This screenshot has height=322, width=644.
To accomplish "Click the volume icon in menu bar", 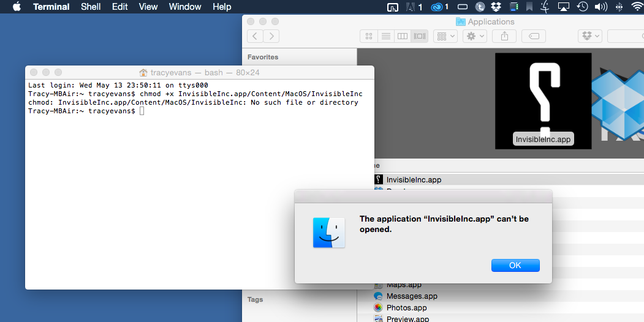I will pyautogui.click(x=600, y=7).
